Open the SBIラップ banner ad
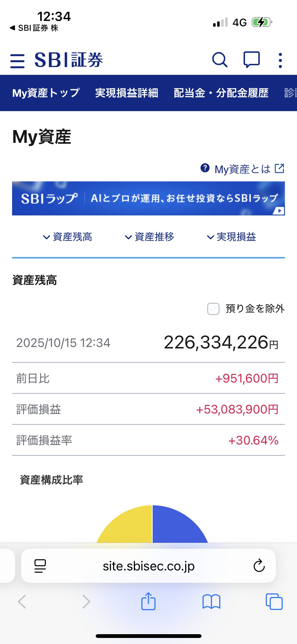 click(148, 198)
